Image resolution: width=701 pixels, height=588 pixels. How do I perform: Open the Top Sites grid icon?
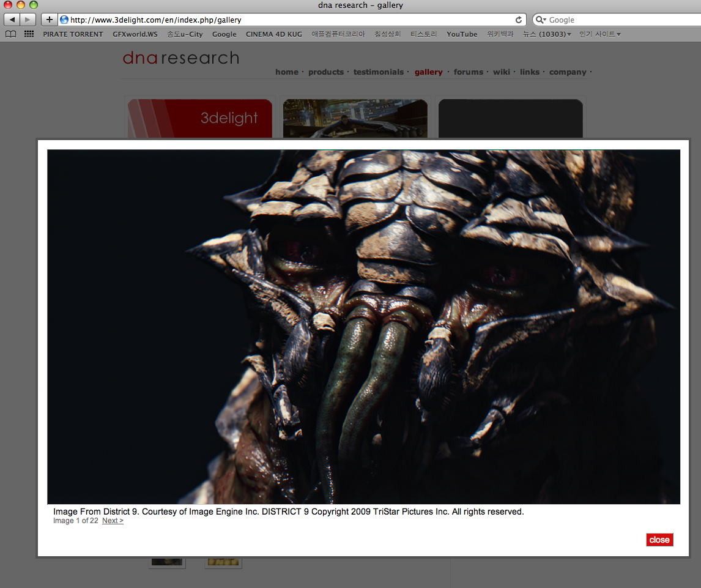(x=29, y=34)
